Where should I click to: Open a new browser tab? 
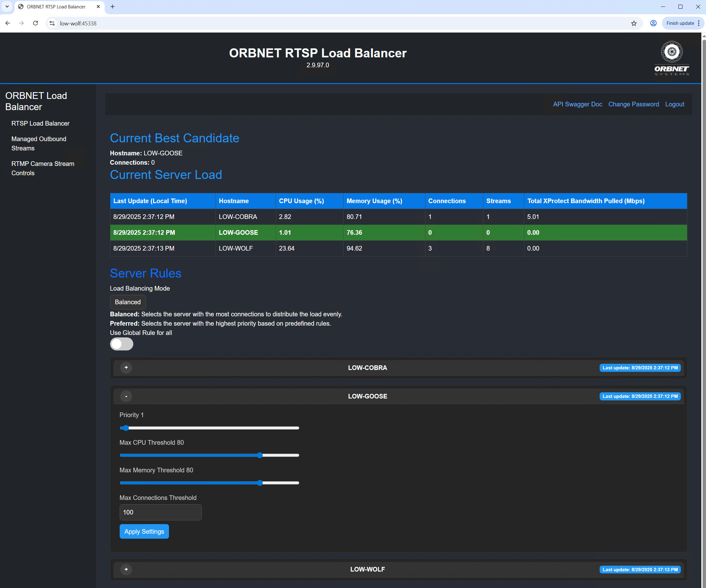click(113, 7)
